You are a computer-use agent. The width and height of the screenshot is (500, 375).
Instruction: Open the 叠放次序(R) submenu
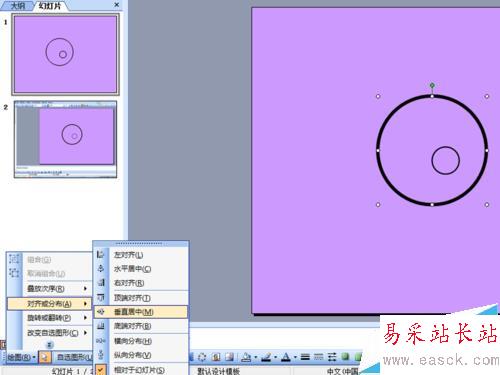pyautogui.click(x=49, y=289)
